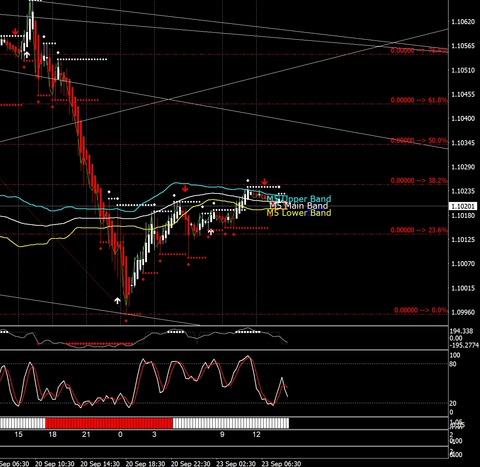480x467 pixels.
Task: Click the red block of the trend bar
Action: pos(109,423)
